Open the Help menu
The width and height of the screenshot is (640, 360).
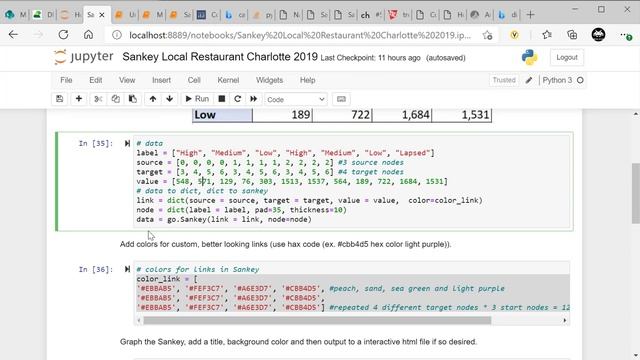307,80
